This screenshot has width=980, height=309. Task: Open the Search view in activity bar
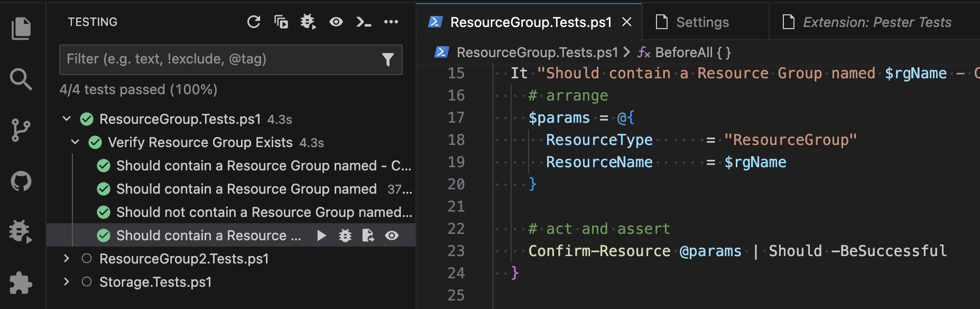point(21,79)
